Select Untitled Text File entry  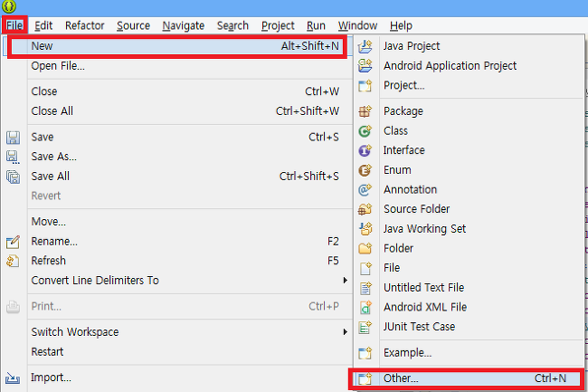coord(469,287)
